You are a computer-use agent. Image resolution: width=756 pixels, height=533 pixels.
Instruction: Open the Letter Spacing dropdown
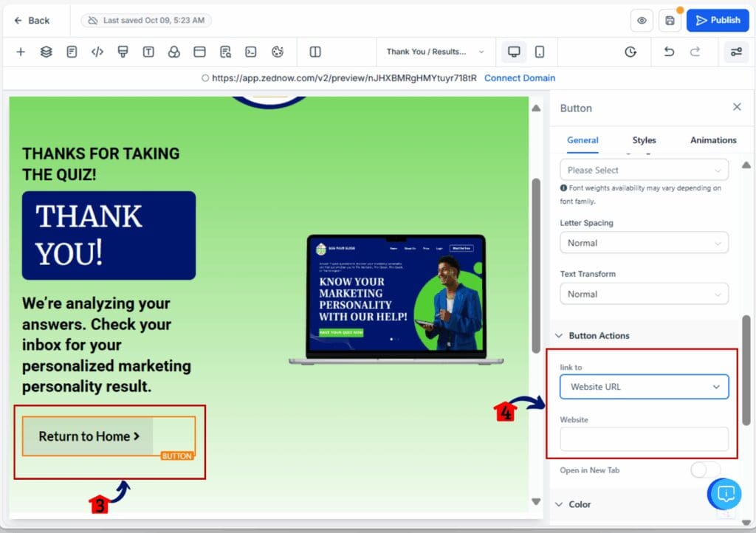[644, 243]
